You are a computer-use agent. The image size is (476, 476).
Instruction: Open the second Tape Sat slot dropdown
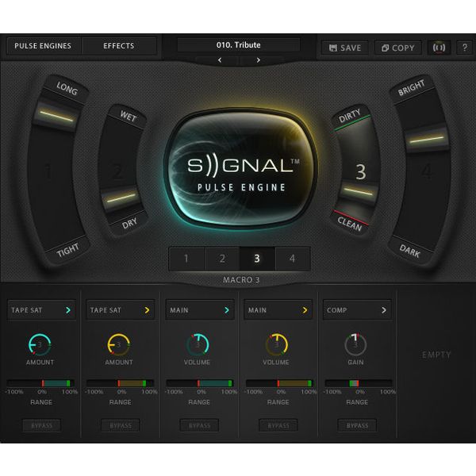pos(121,310)
